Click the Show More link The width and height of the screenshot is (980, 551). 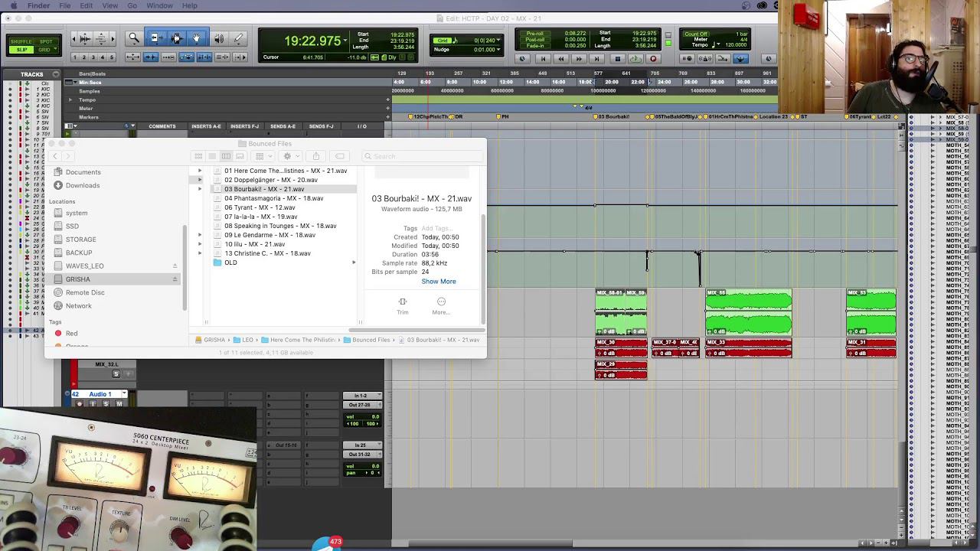point(439,281)
